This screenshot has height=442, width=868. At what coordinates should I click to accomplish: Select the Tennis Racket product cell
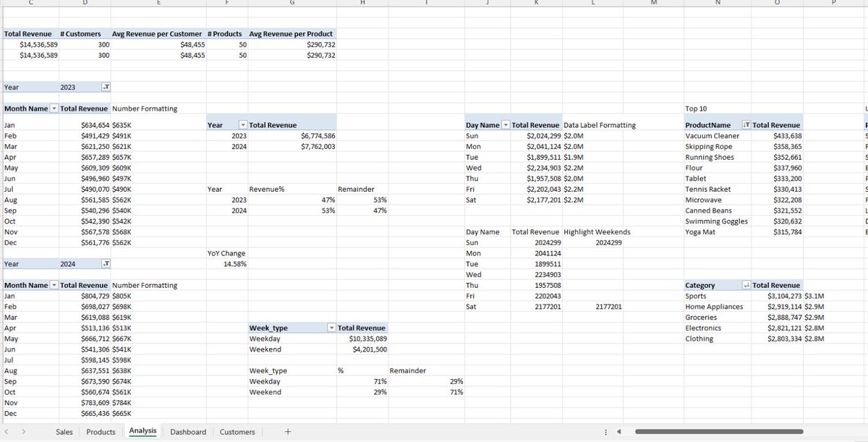tap(718, 190)
